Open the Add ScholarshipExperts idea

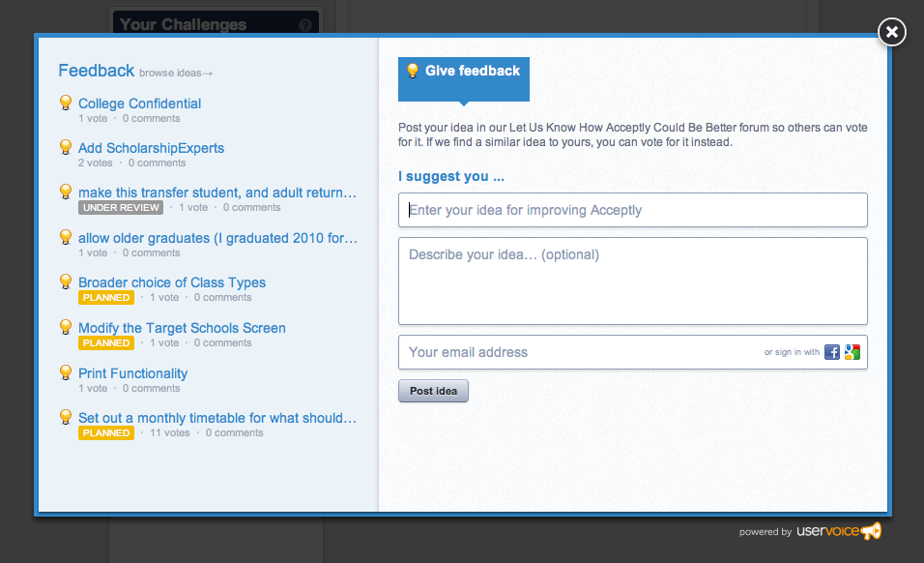pos(152,148)
